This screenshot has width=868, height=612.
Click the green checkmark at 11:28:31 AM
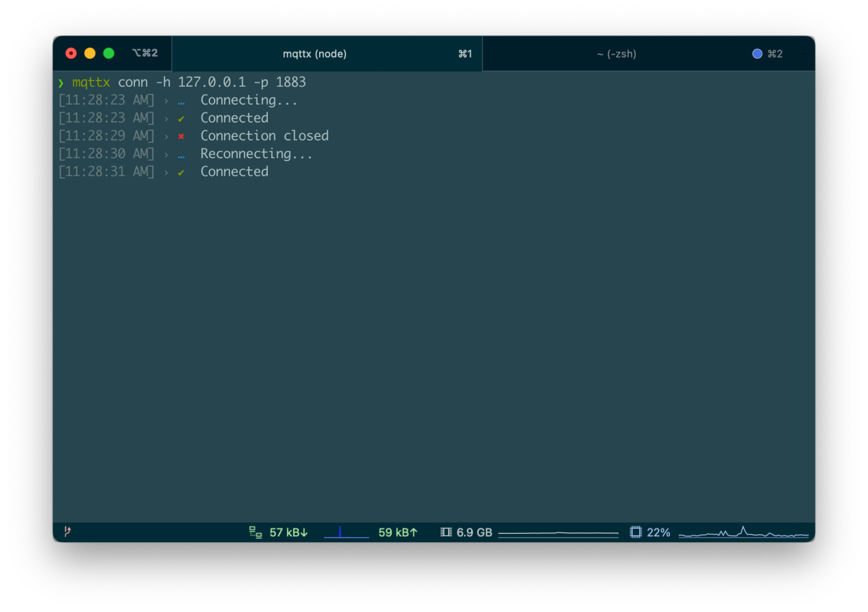181,172
